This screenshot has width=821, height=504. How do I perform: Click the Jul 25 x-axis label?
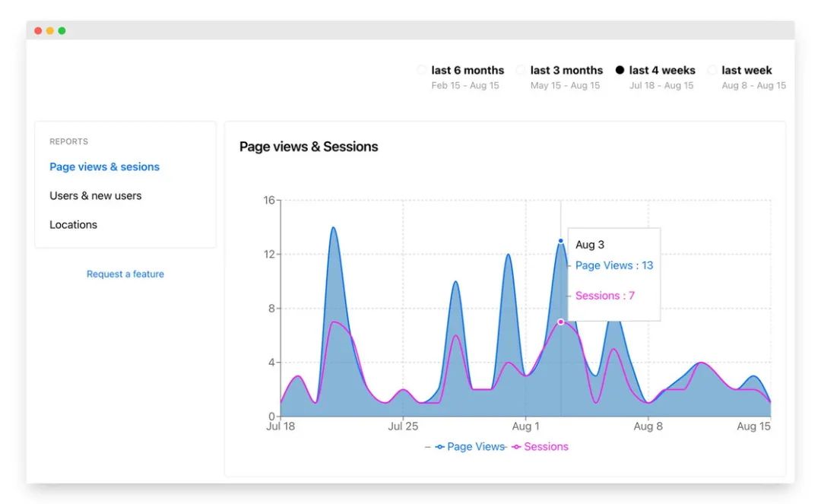(403, 426)
